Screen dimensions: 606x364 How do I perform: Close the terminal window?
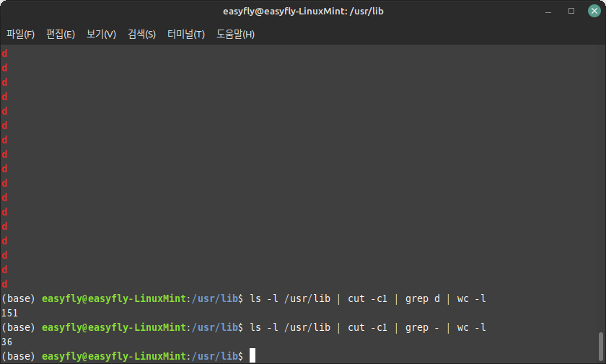(x=594, y=11)
